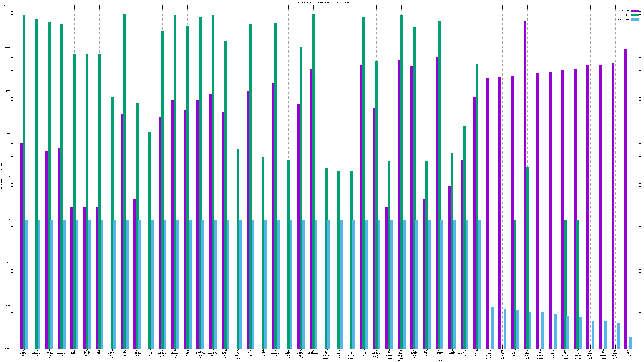Click the l2.apews.org 3 hops label
644x362 pixels.
288,354
